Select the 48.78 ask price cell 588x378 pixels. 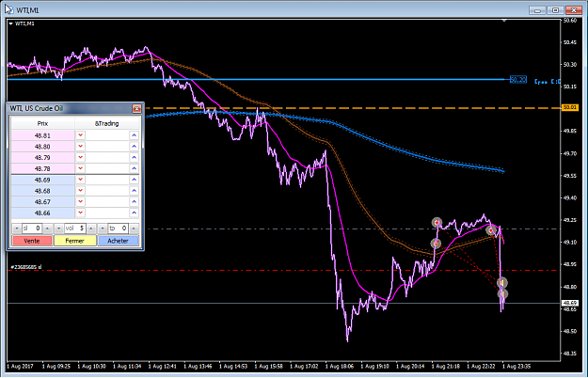click(42, 168)
